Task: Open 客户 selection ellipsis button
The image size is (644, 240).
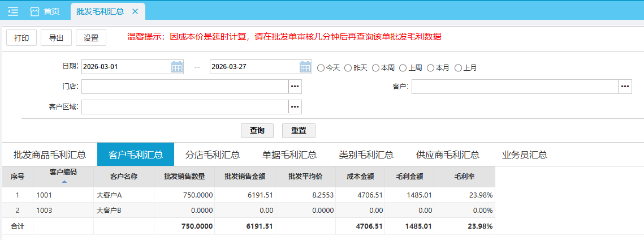Action: (x=625, y=87)
